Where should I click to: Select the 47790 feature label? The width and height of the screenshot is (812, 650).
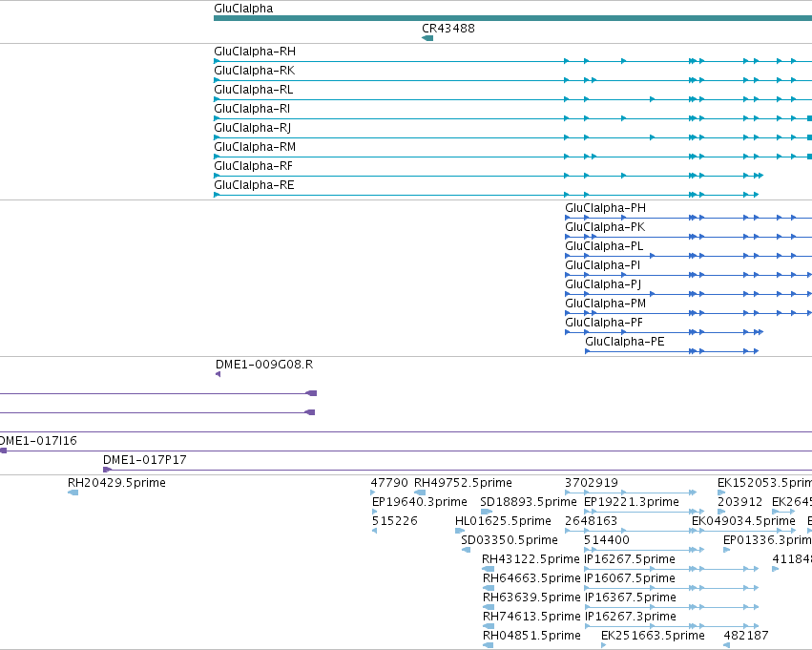tap(389, 483)
